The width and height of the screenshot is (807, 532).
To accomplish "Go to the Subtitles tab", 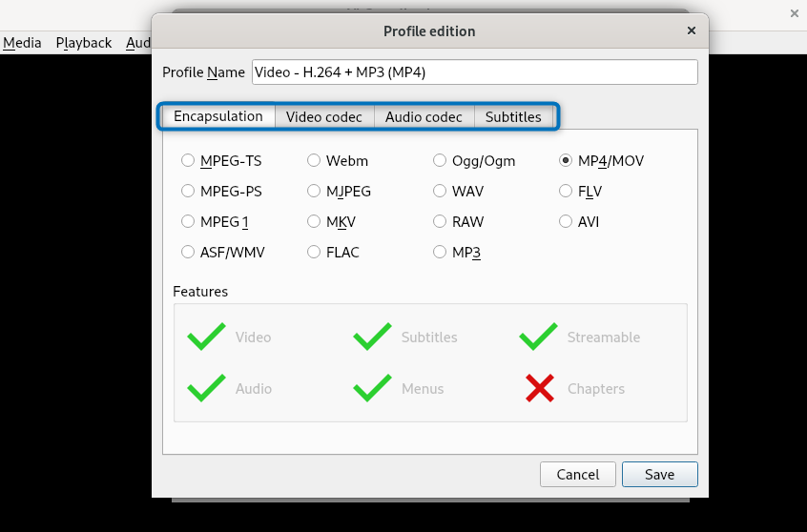I will [x=513, y=117].
